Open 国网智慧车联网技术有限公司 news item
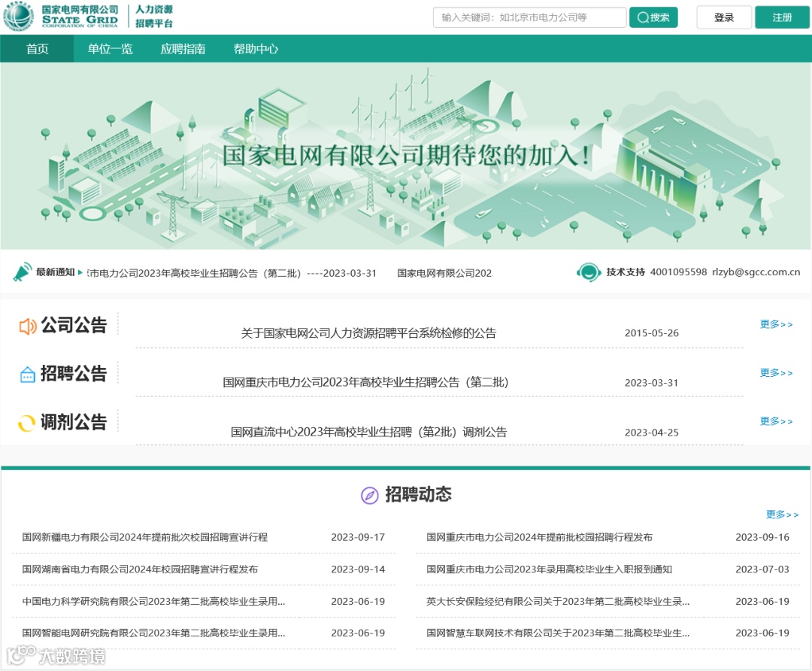 [x=558, y=633]
